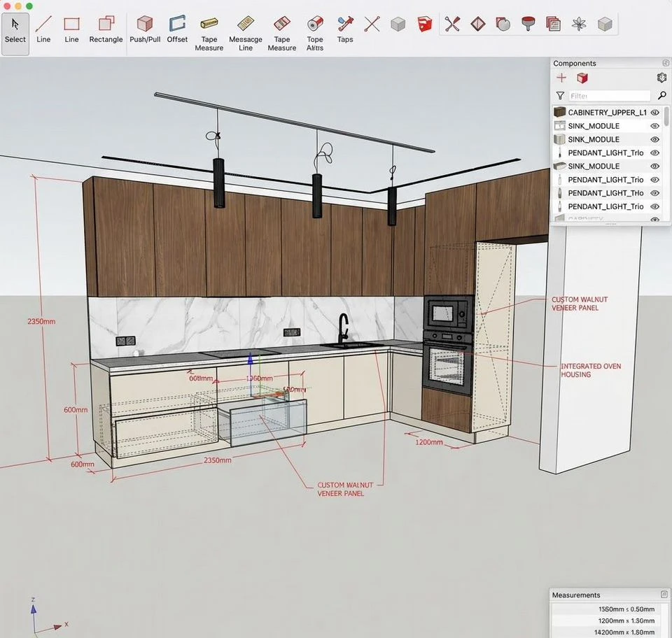The width and height of the screenshot is (672, 638).
Task: Click the Messacge Line tool
Action: coord(246,34)
